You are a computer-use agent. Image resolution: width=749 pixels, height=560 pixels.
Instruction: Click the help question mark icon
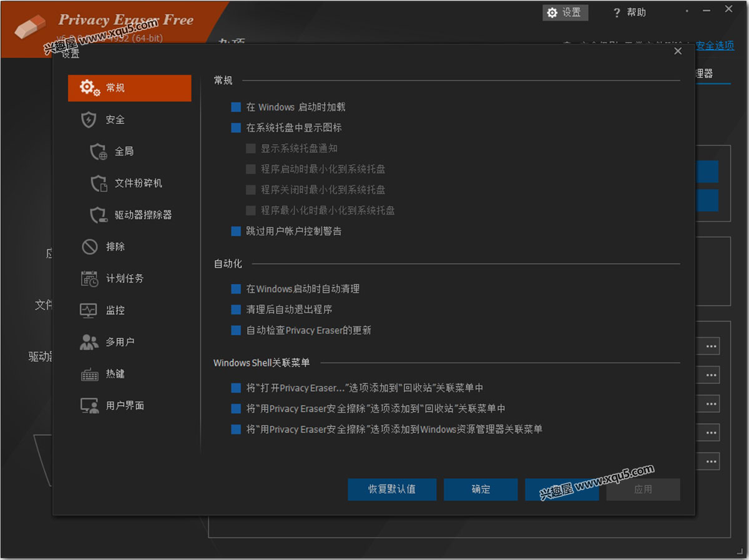[617, 13]
